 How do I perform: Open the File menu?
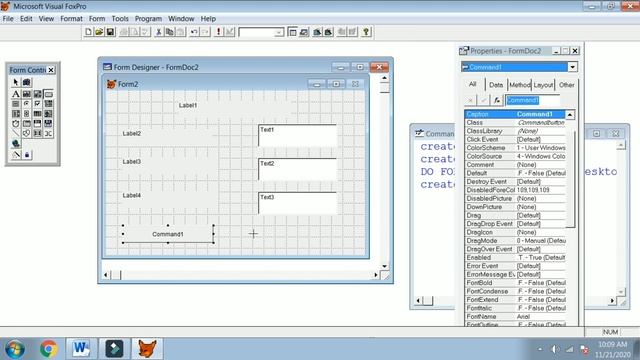pos(8,19)
